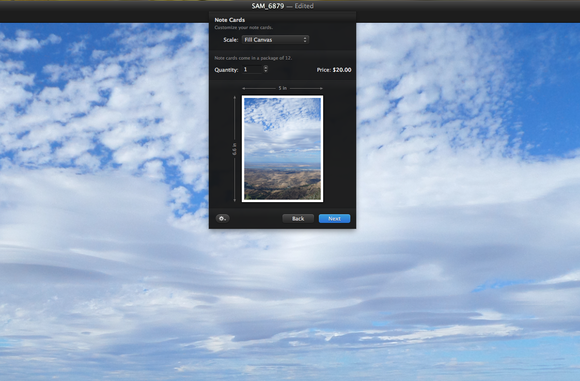This screenshot has width=580, height=381.
Task: Click the Quantity stepper arrows
Action: pyautogui.click(x=266, y=69)
